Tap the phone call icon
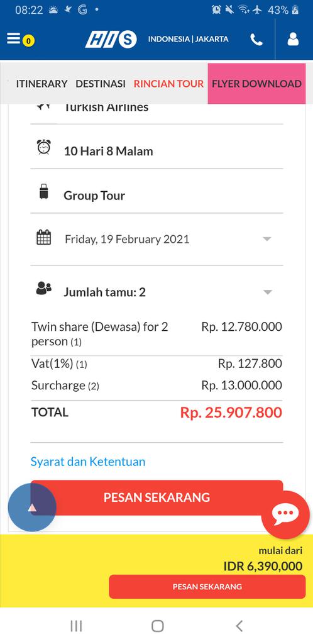Viewport: 313px width, 644px height. (256, 40)
